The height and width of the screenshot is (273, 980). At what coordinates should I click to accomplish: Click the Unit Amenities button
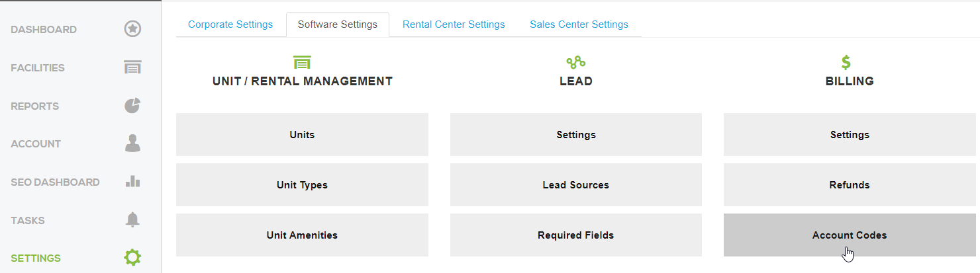(302, 235)
